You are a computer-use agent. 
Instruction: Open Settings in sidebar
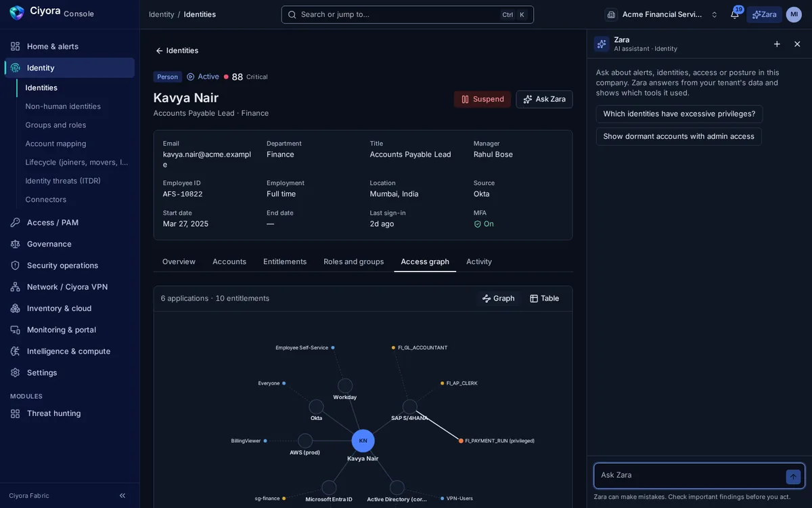click(x=70, y=373)
